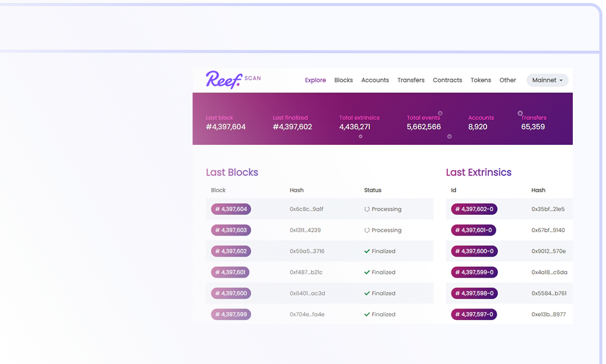The image size is (606, 364).
Task: Click extrinsic hash 0x9012...570e
Action: pyautogui.click(x=549, y=251)
